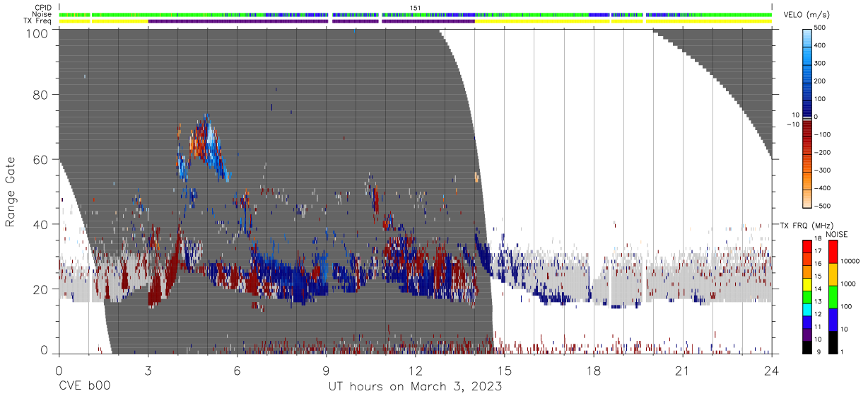The width and height of the screenshot is (868, 401).
Task: Click the 24 UT hour tick label
Action: click(772, 371)
